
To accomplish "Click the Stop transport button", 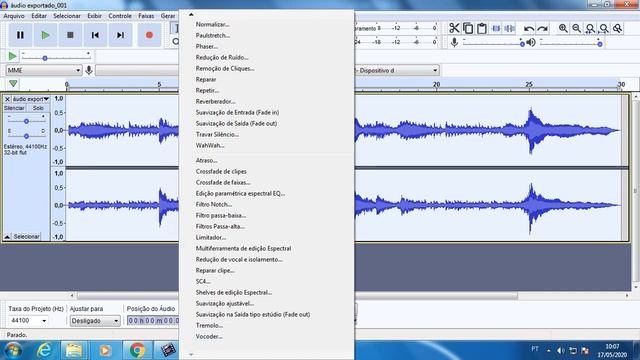I will [70, 35].
